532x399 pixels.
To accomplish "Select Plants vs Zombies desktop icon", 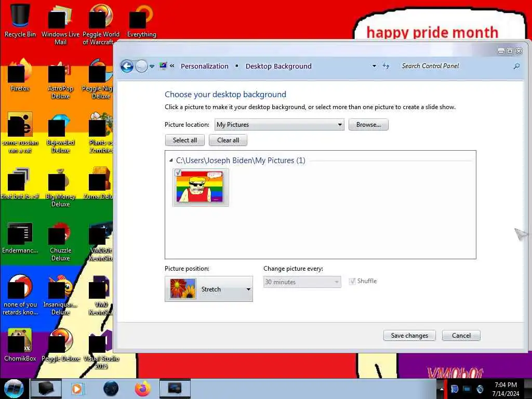I will point(101,132).
